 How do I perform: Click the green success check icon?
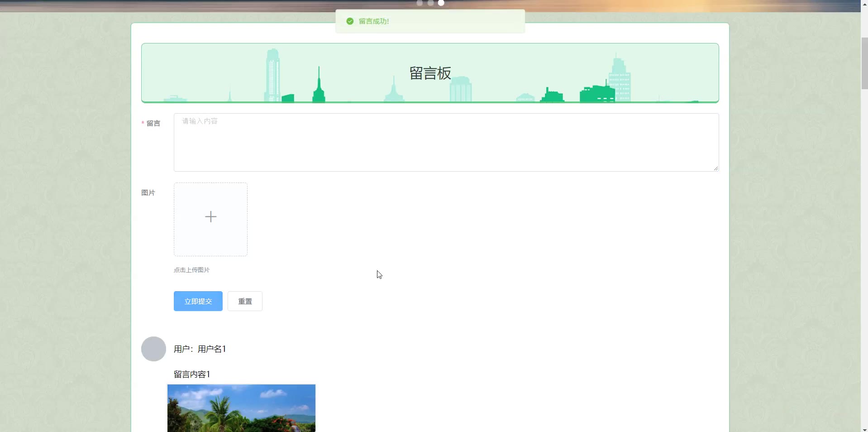click(350, 21)
